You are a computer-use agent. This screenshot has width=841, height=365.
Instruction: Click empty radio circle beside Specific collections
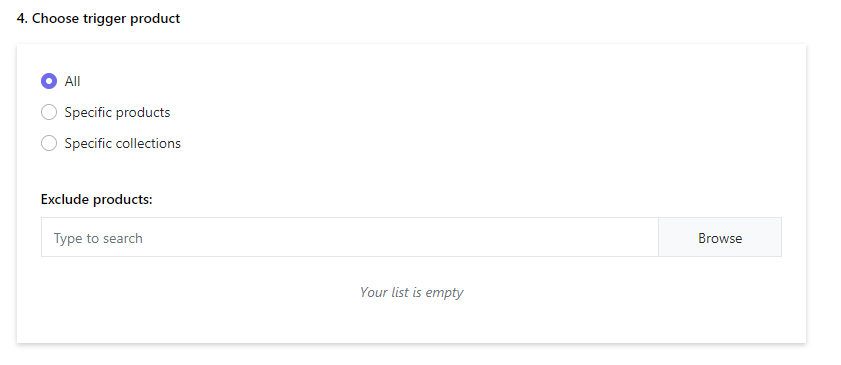pyautogui.click(x=49, y=144)
